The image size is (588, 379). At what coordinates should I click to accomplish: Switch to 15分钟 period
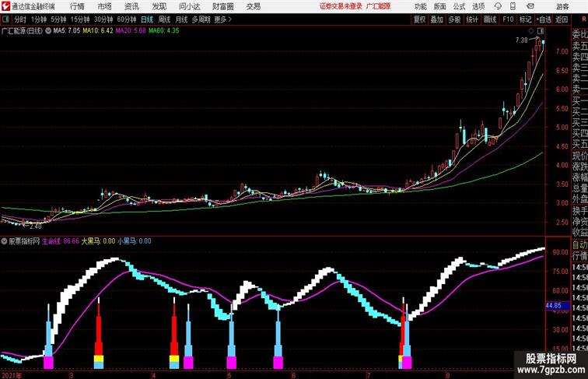click(x=80, y=19)
